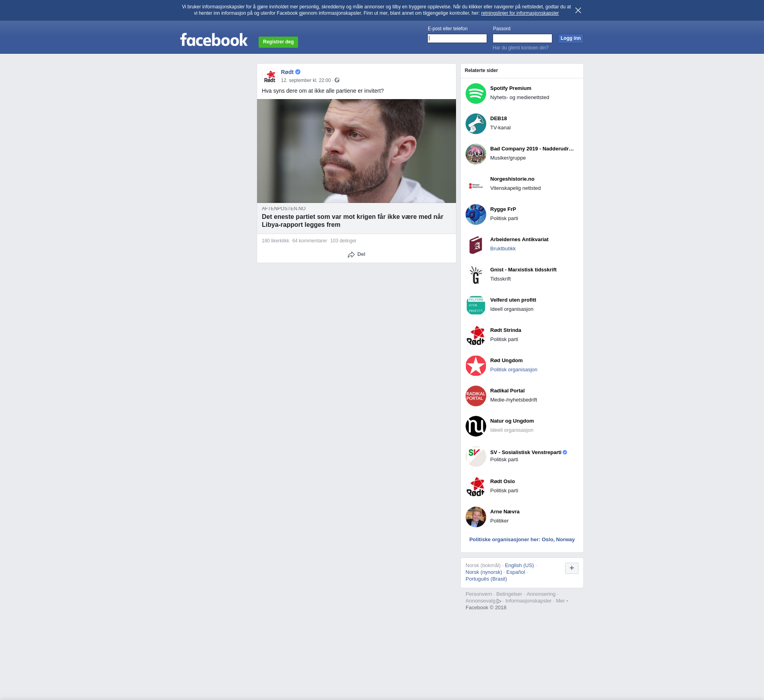Open the Personvern footer link

pos(479,594)
